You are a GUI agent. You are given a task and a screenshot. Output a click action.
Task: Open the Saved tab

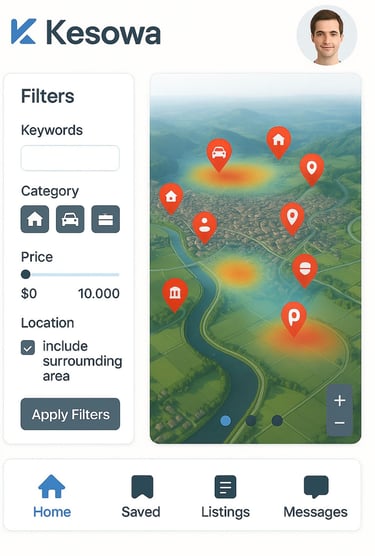[x=141, y=497]
